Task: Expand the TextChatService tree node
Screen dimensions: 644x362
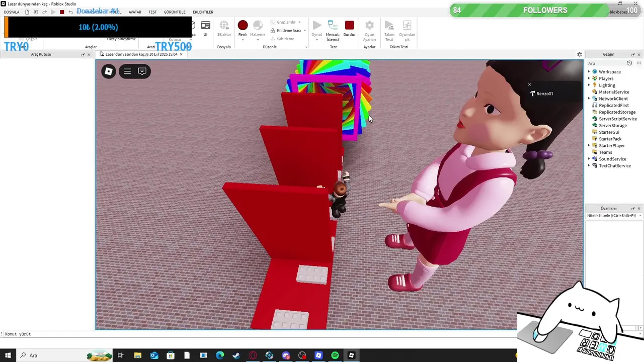Action: coord(589,165)
